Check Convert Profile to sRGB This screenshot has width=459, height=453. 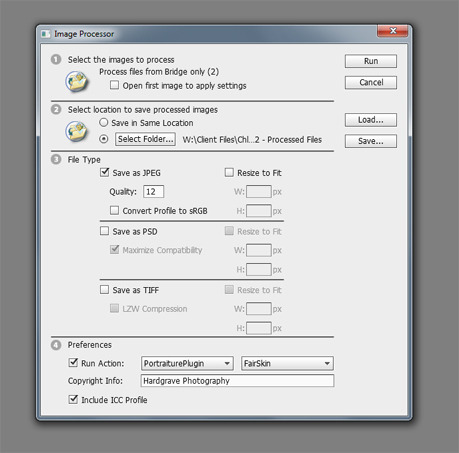[114, 210]
